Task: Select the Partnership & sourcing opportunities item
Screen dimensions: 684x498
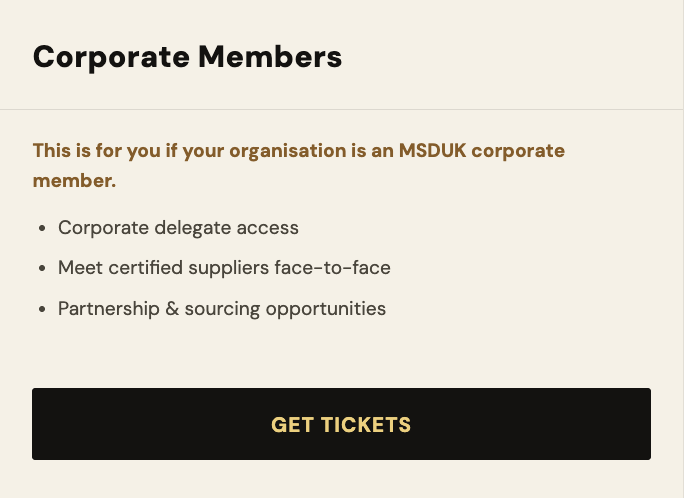Action: click(x=222, y=309)
